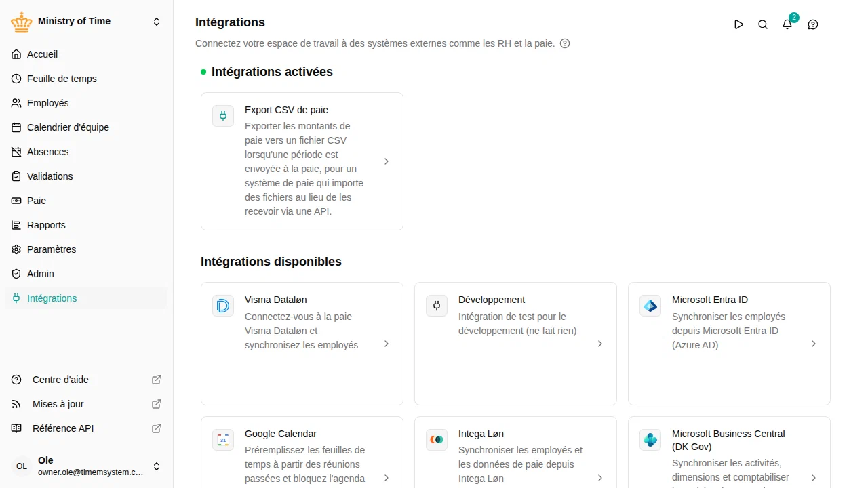868x488 pixels.
Task: Click the Visma Dataløn logo icon
Action: click(223, 306)
